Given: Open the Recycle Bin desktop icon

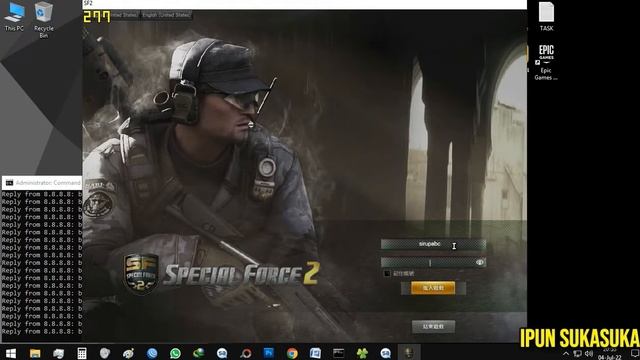Looking at the screenshot, I should click(44, 20).
